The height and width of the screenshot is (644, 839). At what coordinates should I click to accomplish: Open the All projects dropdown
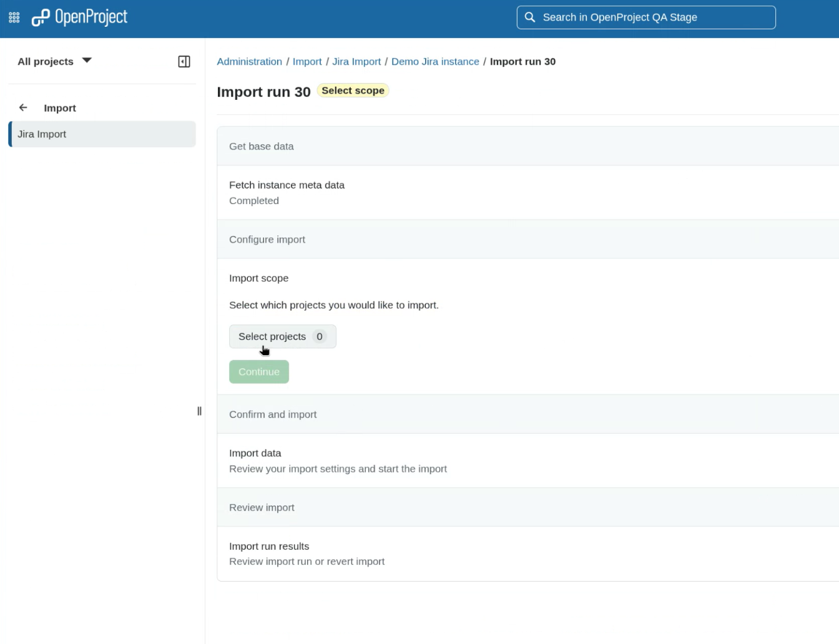click(x=55, y=61)
